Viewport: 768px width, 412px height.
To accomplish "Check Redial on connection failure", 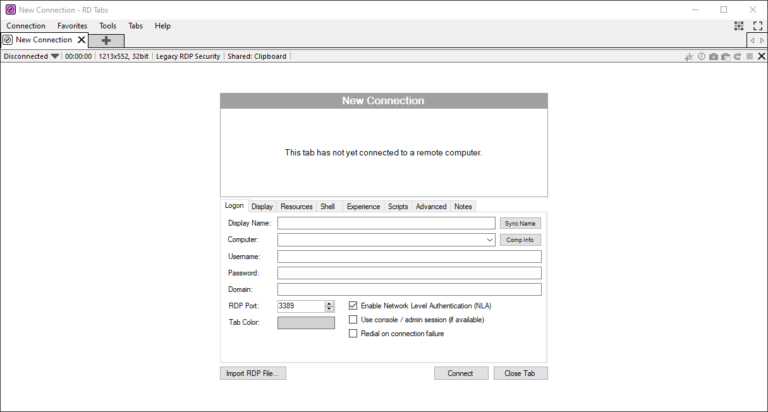I will pos(353,333).
